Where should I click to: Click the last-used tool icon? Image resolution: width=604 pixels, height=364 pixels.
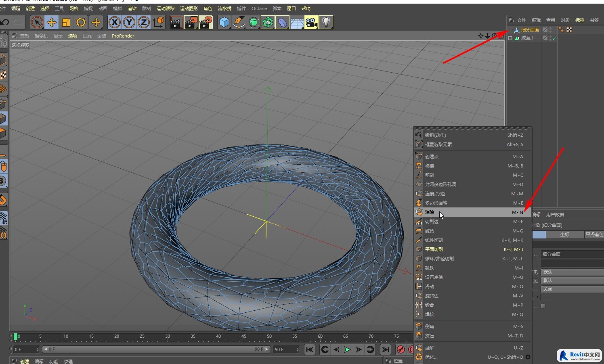point(96,23)
